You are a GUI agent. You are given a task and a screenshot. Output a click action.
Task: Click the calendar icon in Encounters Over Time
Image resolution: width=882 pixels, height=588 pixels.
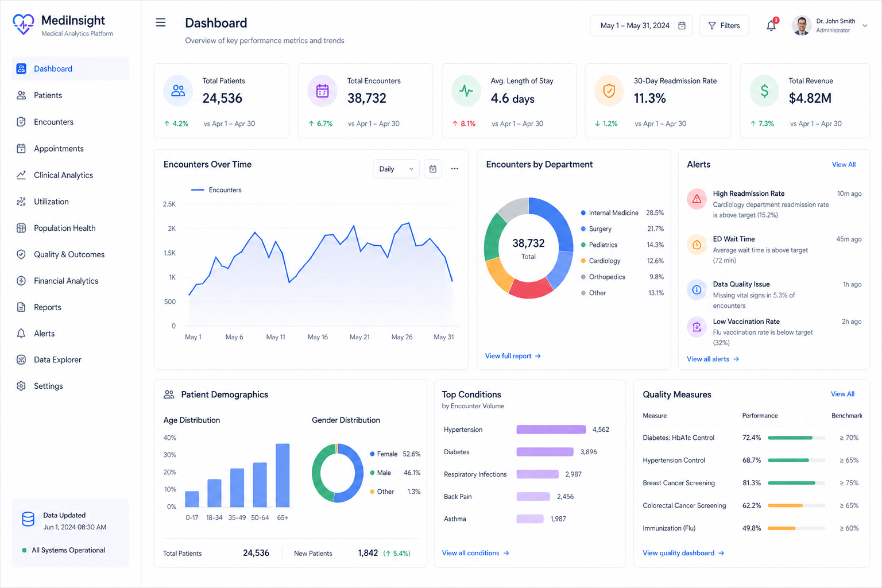433,169
